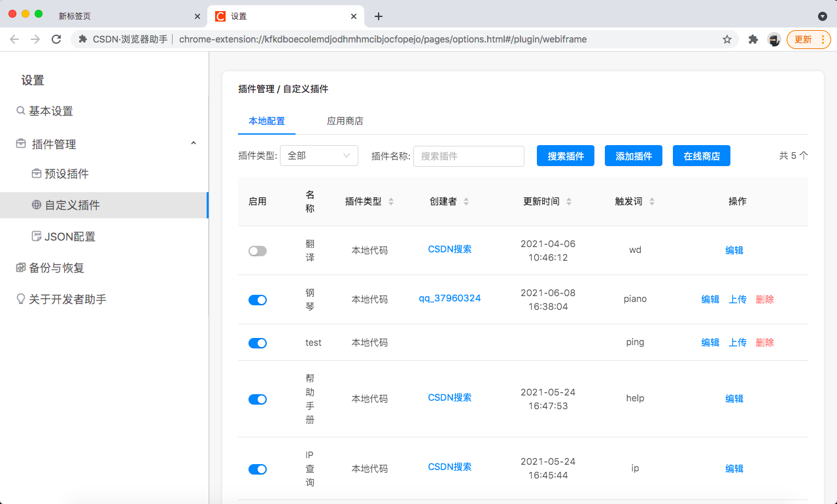This screenshot has height=504, width=837.
Task: Click the address bar URL
Action: click(x=383, y=39)
